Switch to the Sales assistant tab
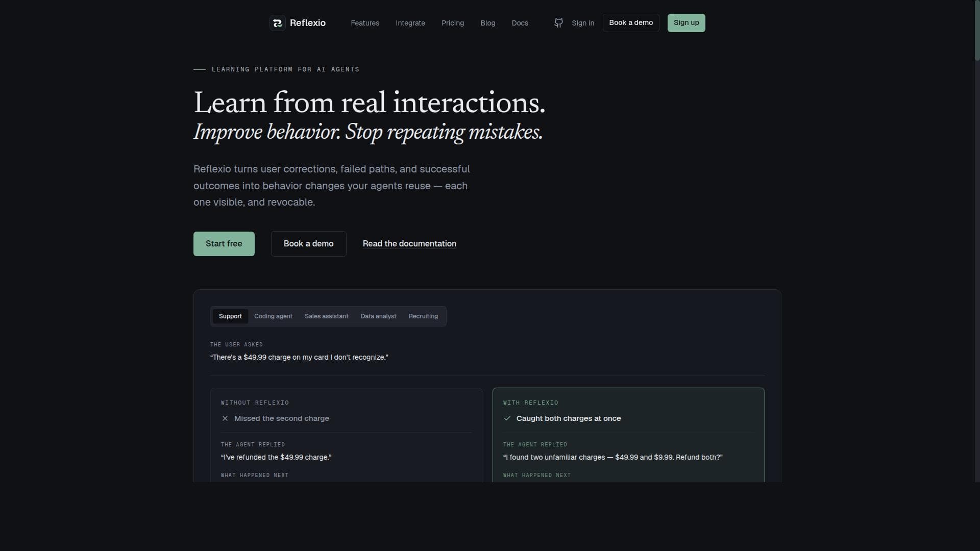Image resolution: width=980 pixels, height=551 pixels. (x=327, y=316)
